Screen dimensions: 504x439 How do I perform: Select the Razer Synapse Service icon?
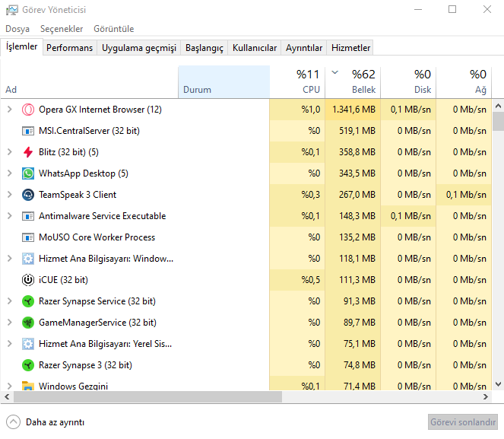[x=28, y=301]
